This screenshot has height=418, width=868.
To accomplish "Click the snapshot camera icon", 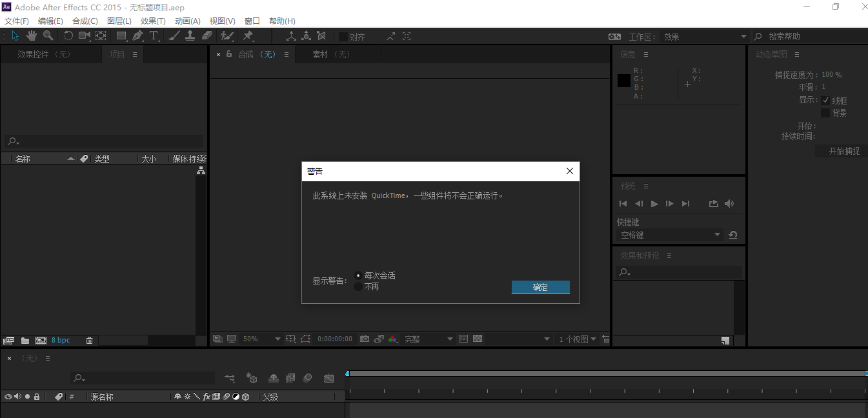I will coord(365,339).
